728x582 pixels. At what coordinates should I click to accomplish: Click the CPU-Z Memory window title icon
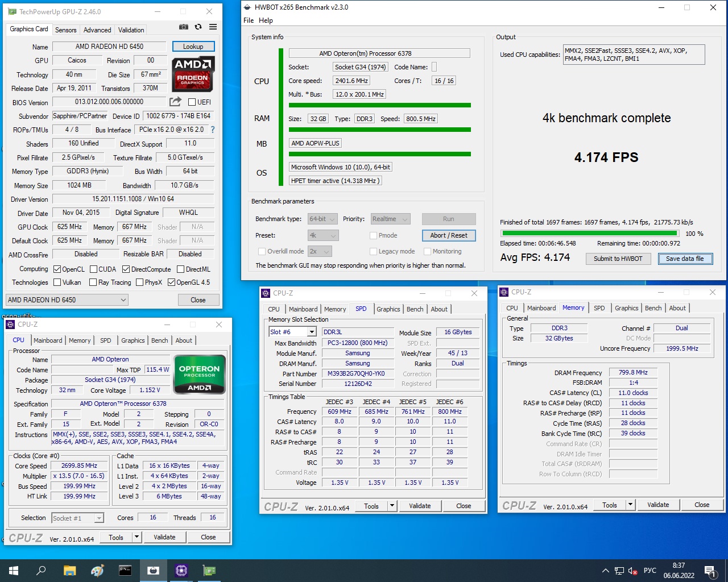504,292
